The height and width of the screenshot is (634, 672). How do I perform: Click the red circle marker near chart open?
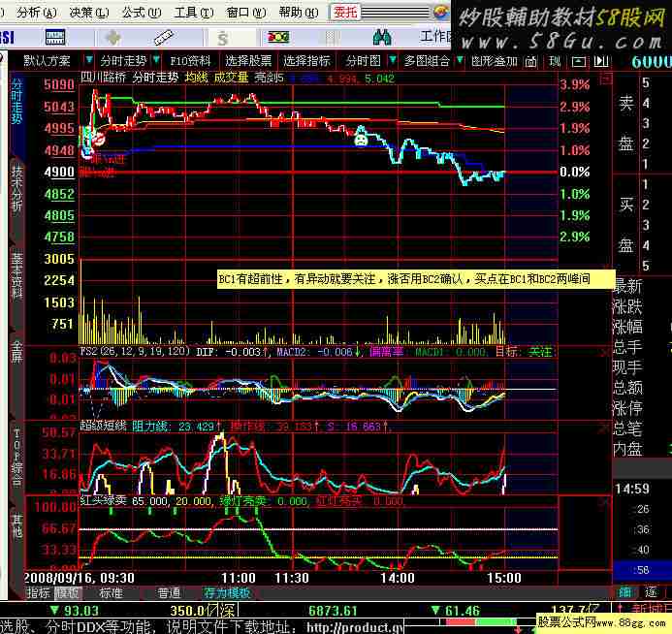[99, 140]
